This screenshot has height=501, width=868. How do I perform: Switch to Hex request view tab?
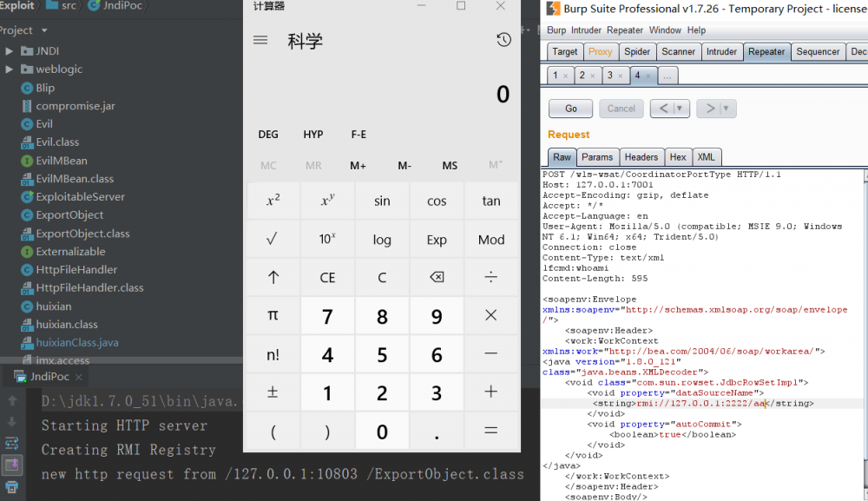tap(678, 157)
